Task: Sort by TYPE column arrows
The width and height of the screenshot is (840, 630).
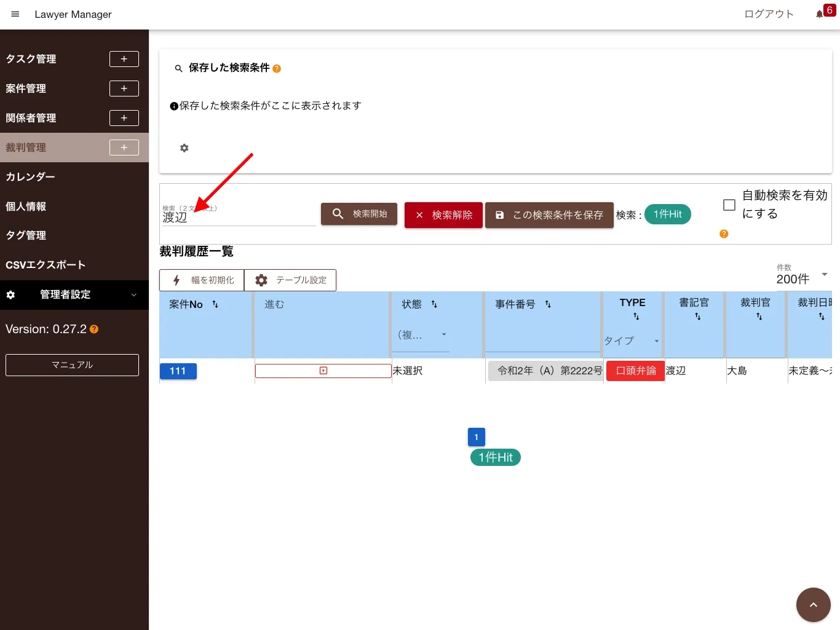Action: coord(636,317)
